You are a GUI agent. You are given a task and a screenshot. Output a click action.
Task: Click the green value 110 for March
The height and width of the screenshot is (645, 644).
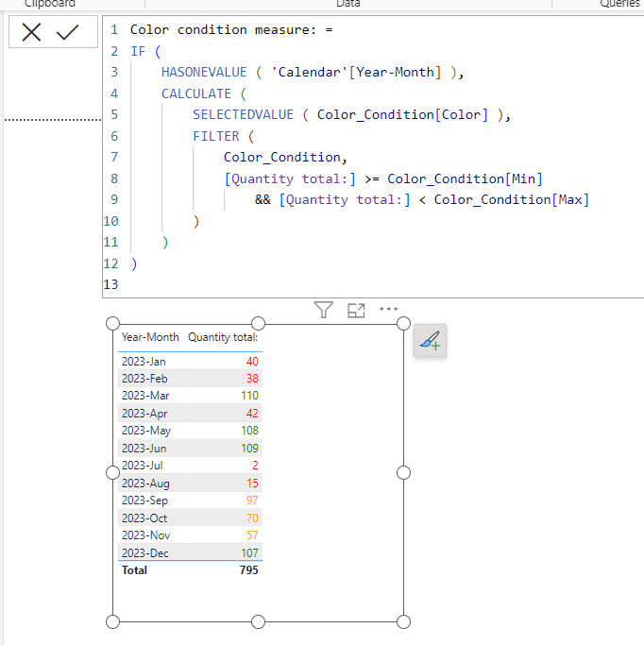point(249,396)
